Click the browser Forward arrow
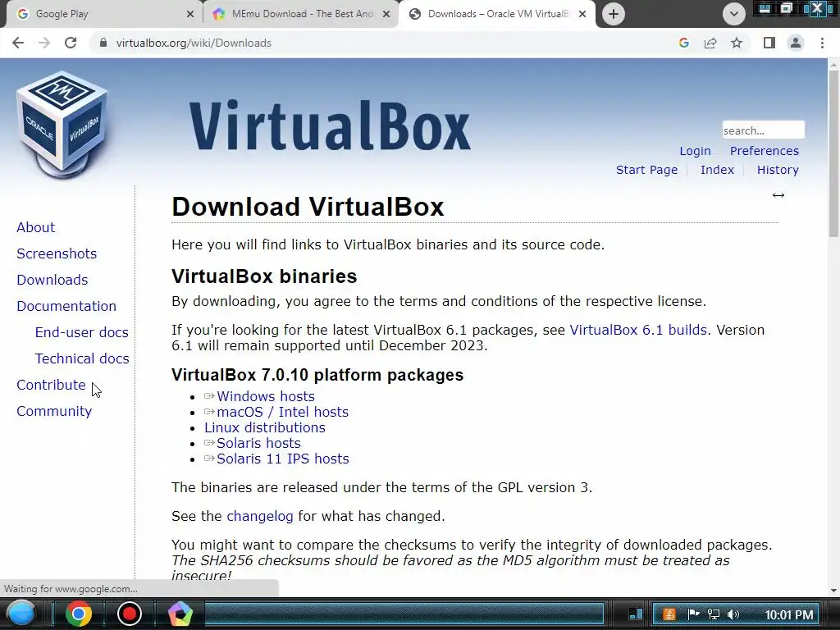 44,43
